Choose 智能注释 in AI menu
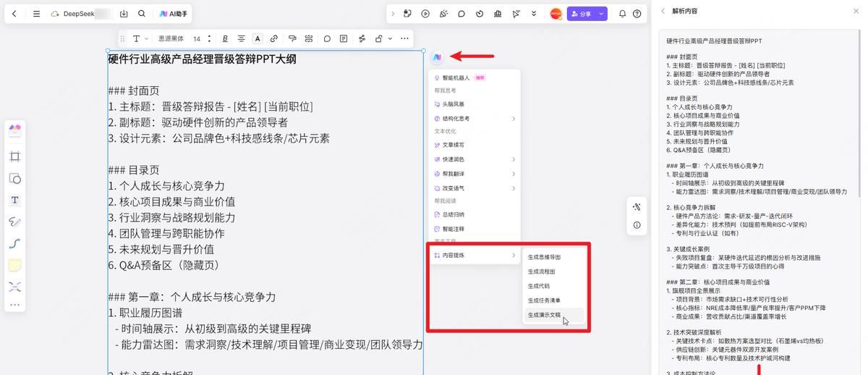 coord(475,229)
